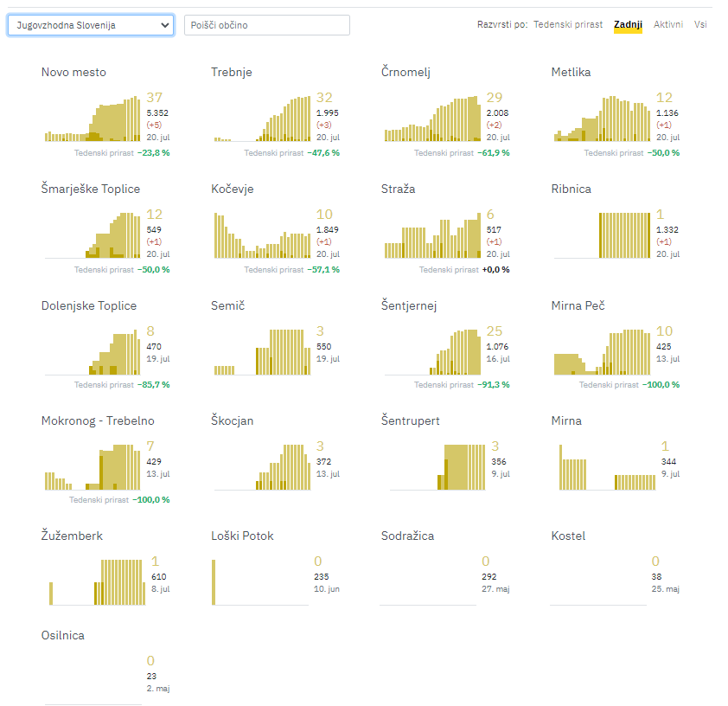Click the Mirna bar chart
Viewport: 728px width, 706px height.
607,467
